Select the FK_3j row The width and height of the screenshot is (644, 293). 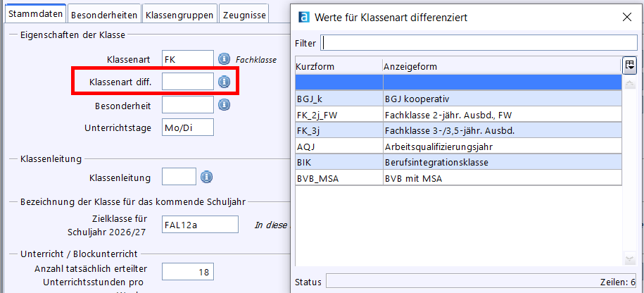[x=458, y=131]
